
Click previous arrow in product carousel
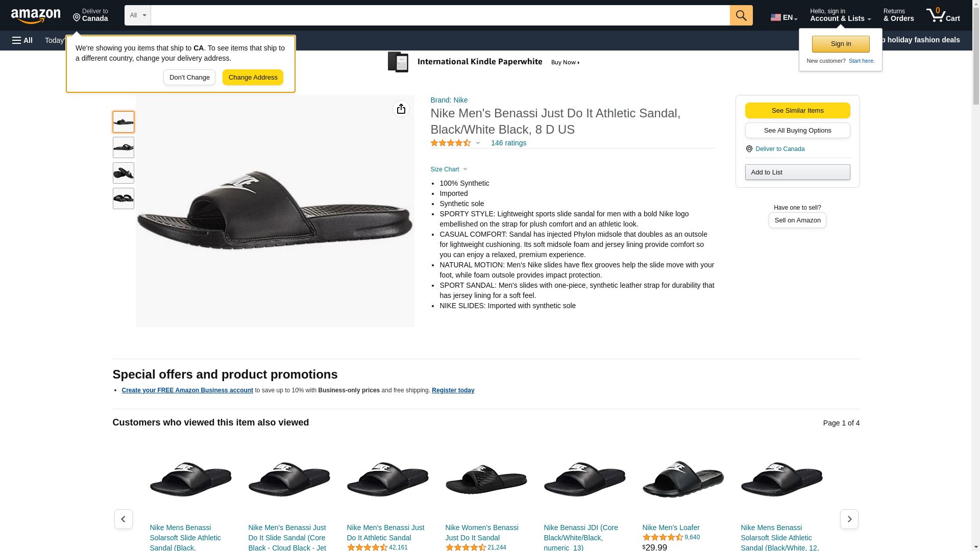(x=124, y=519)
